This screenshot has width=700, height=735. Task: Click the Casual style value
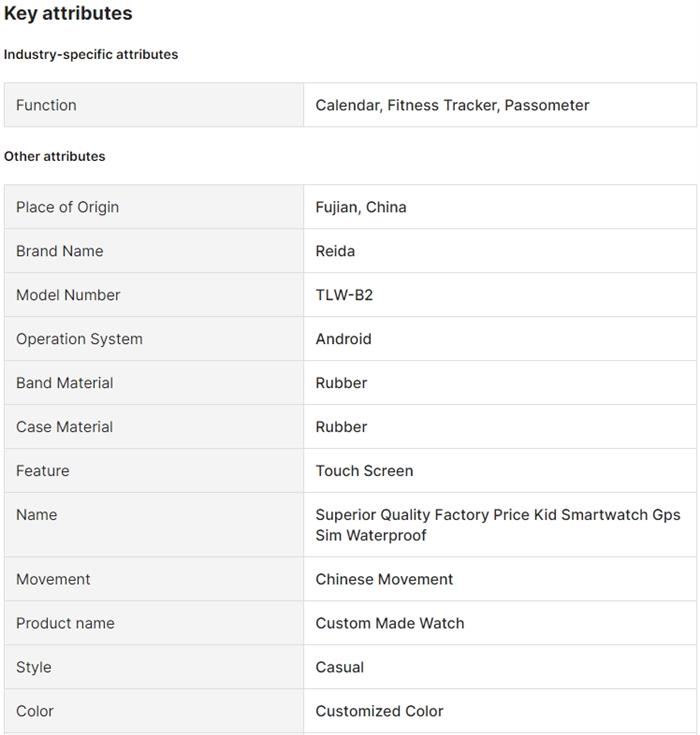point(339,667)
